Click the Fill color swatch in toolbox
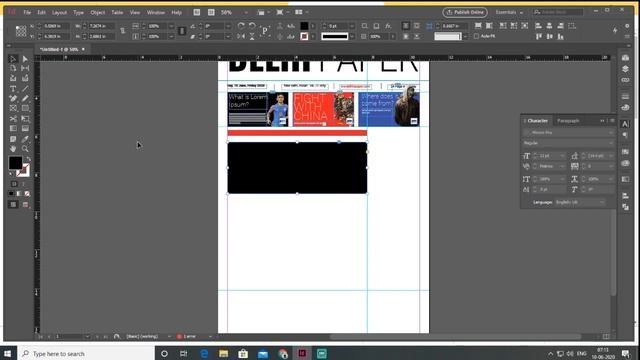 point(15,163)
